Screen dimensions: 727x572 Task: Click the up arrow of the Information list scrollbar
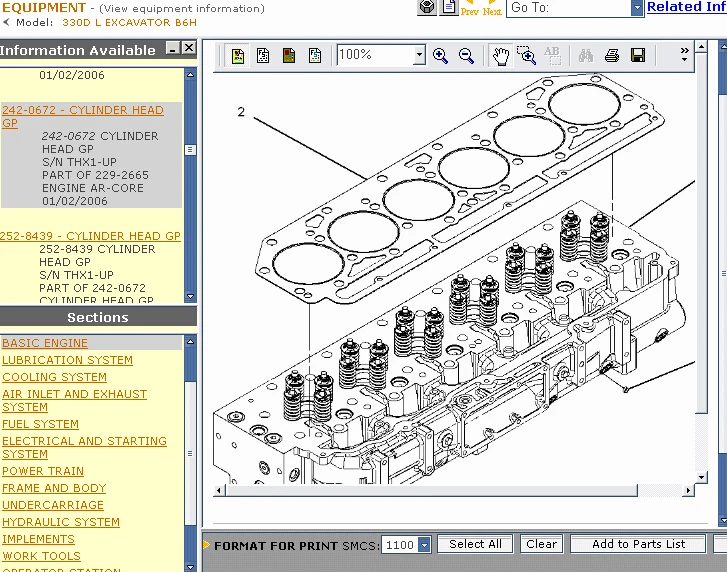190,75
